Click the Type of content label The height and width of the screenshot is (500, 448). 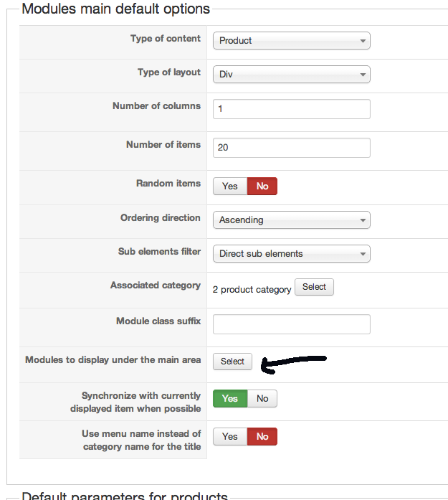165,39
